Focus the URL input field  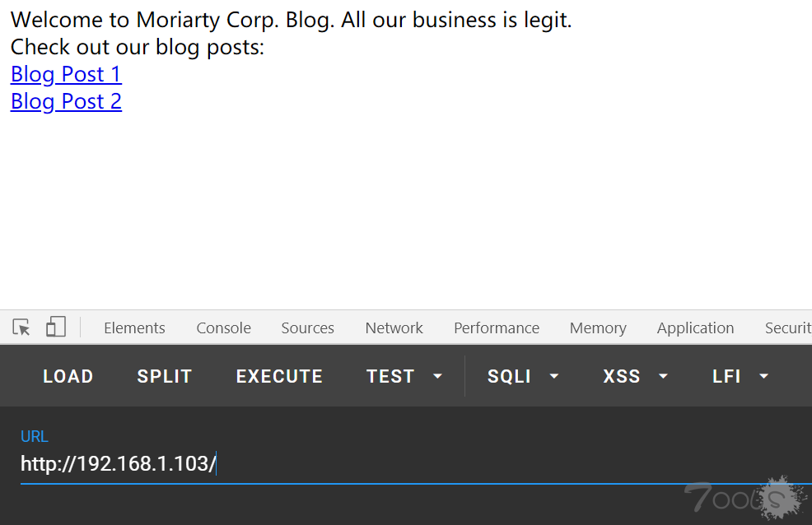[x=416, y=463]
